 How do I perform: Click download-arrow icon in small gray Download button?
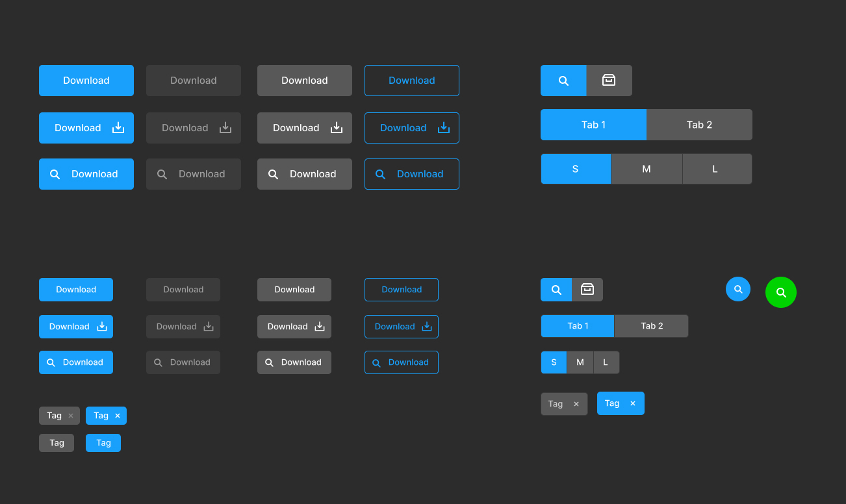(320, 326)
